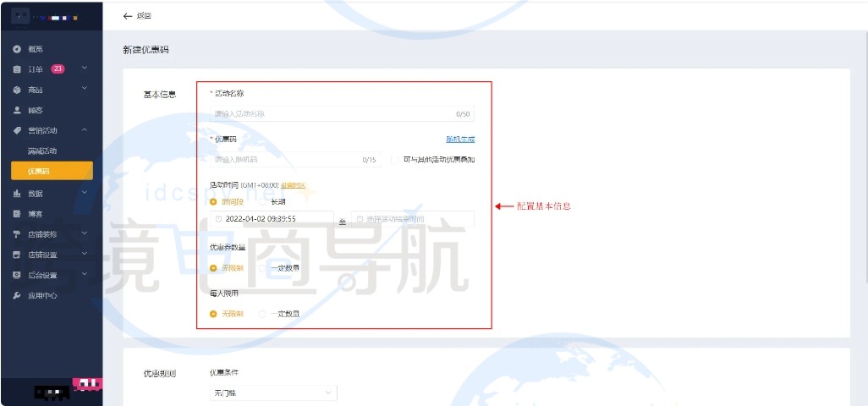
Task: Click the 店铺设置 store settings icon
Action: tap(17, 255)
